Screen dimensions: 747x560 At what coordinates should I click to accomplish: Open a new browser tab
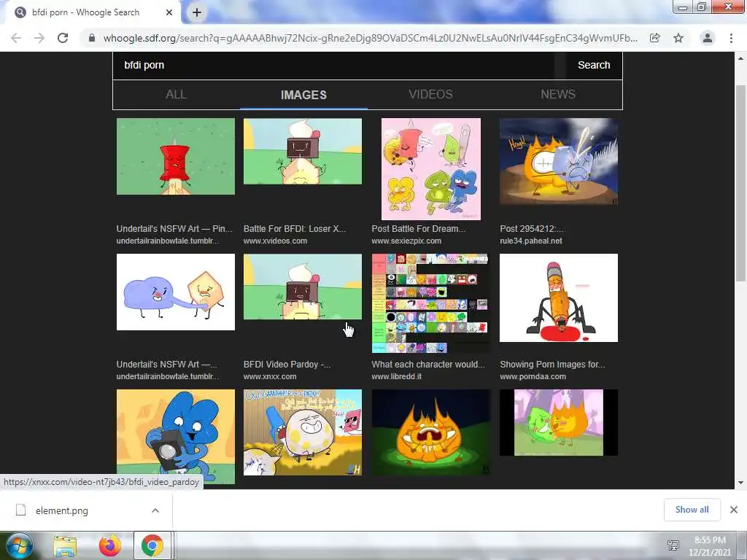(197, 12)
